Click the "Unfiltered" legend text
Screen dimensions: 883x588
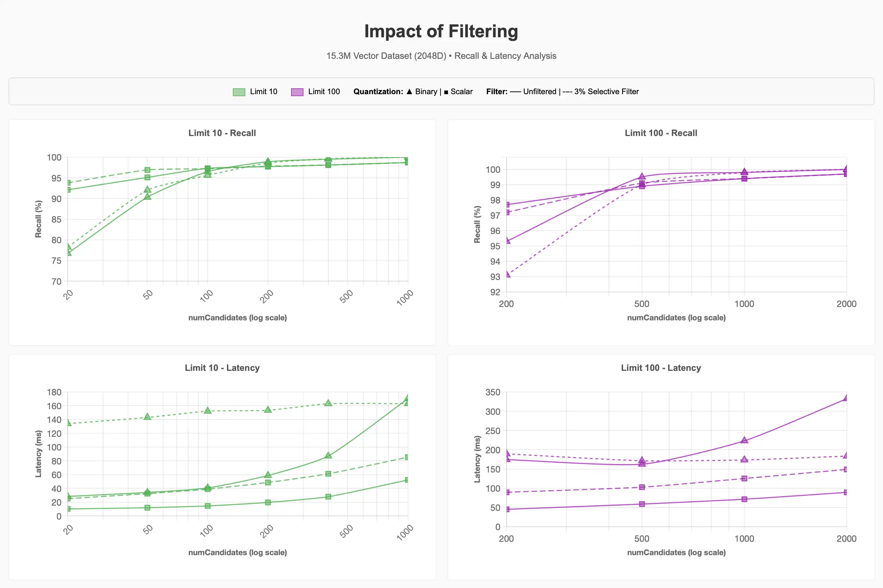pyautogui.click(x=540, y=92)
